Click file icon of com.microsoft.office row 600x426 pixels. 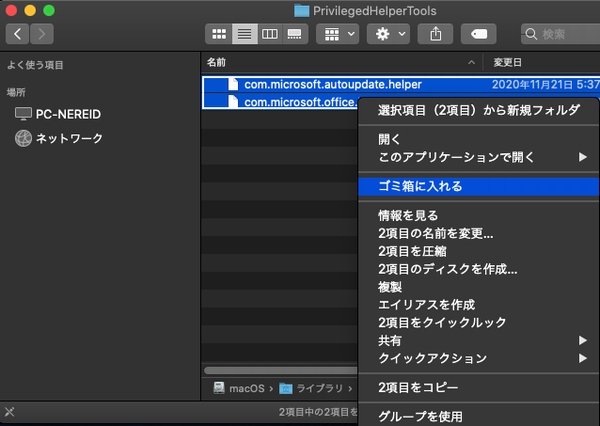[x=233, y=101]
